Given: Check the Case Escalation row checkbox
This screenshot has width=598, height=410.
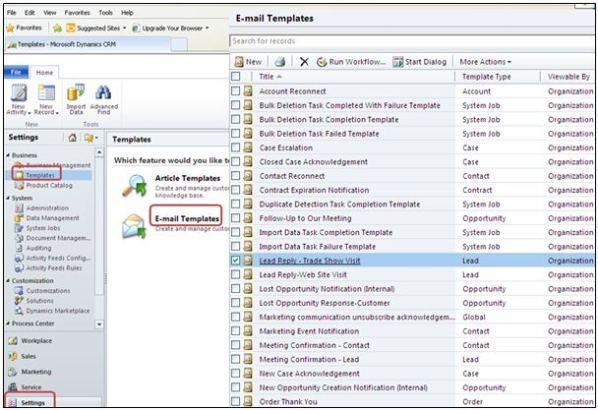Looking at the screenshot, I should click(x=236, y=147).
